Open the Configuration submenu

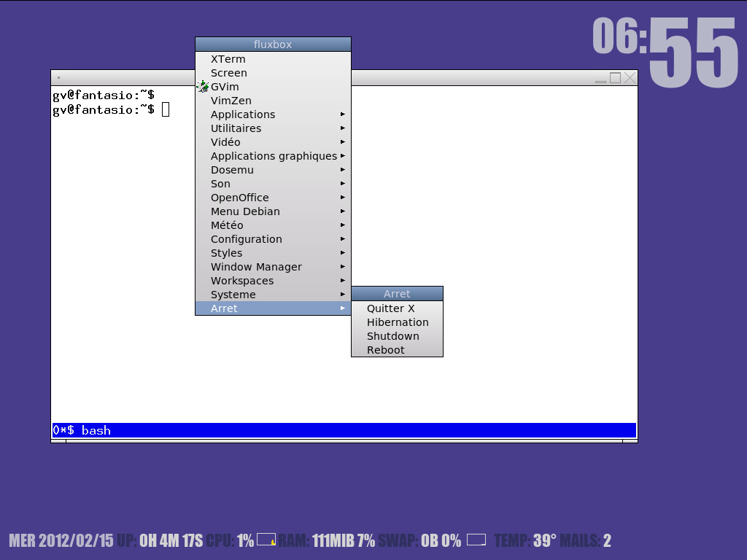pyautogui.click(x=273, y=238)
